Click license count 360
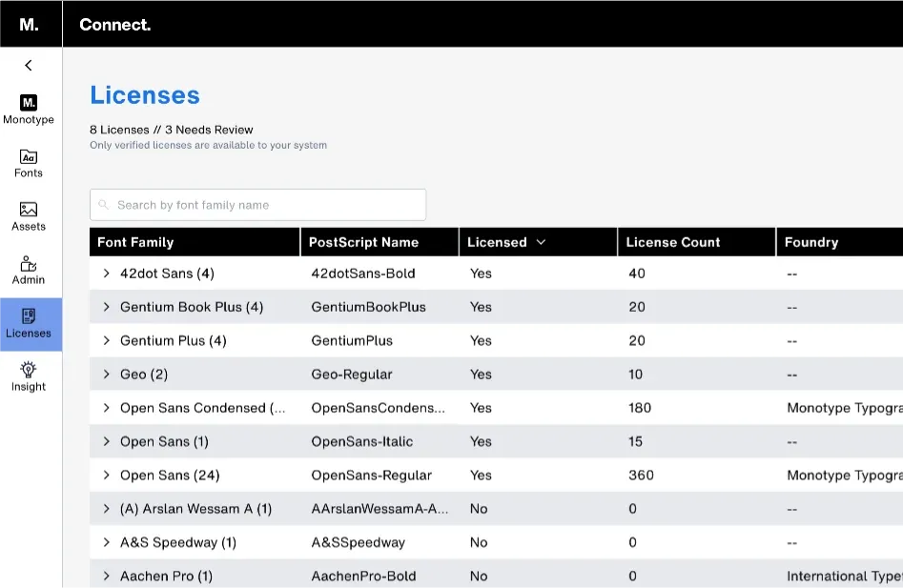This screenshot has width=903, height=588. click(x=641, y=476)
